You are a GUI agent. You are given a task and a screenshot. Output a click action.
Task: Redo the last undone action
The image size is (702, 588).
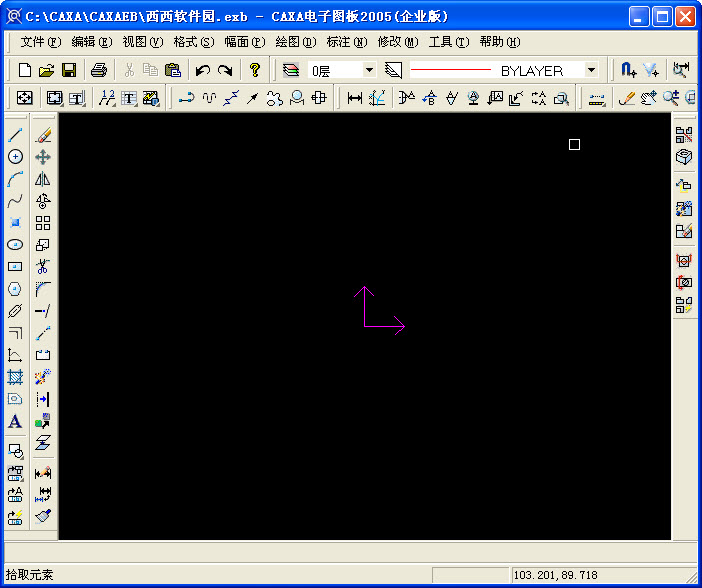coord(225,70)
